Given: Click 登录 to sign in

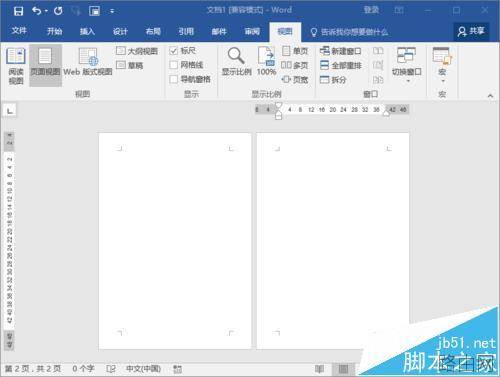Looking at the screenshot, I should [x=371, y=10].
